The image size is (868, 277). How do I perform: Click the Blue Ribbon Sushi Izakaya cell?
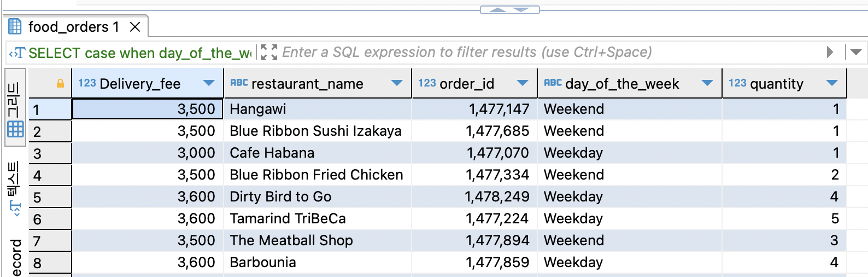pos(318,131)
